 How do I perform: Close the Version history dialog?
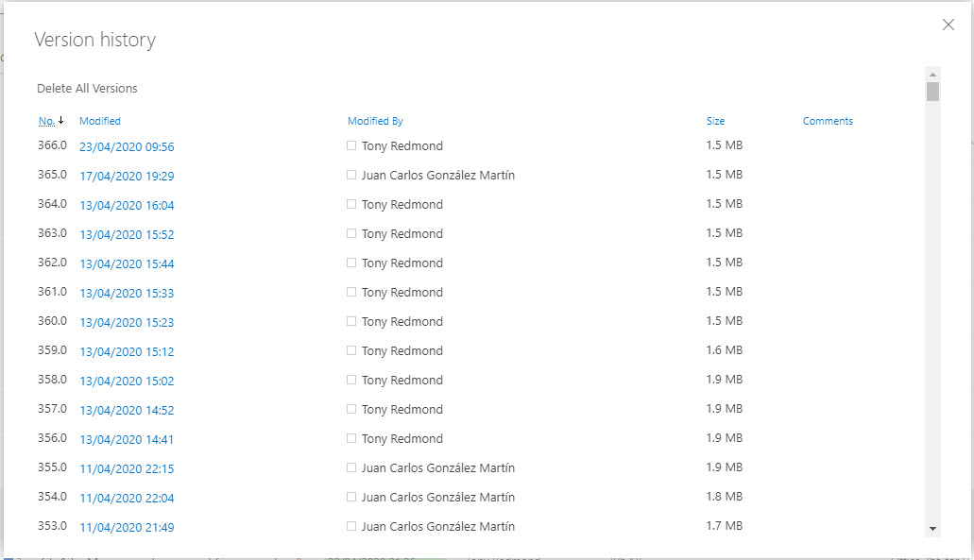tap(948, 25)
